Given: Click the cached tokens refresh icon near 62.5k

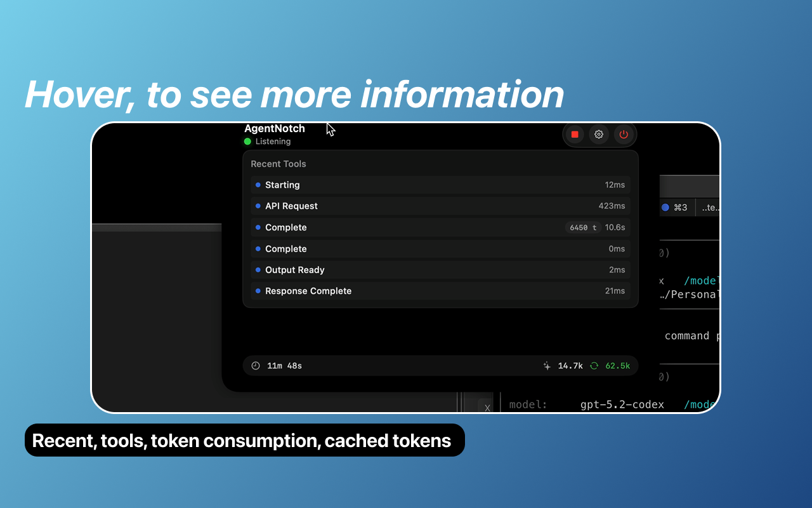Looking at the screenshot, I should pyautogui.click(x=594, y=365).
